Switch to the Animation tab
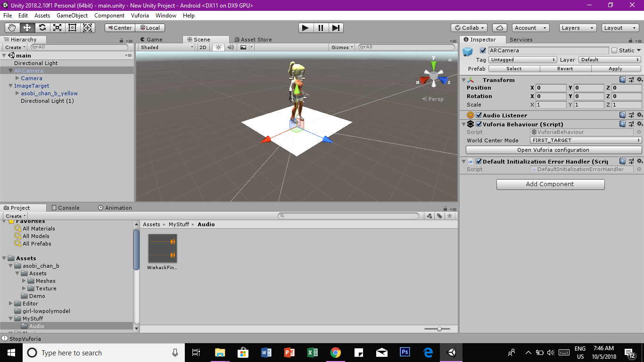 115,208
